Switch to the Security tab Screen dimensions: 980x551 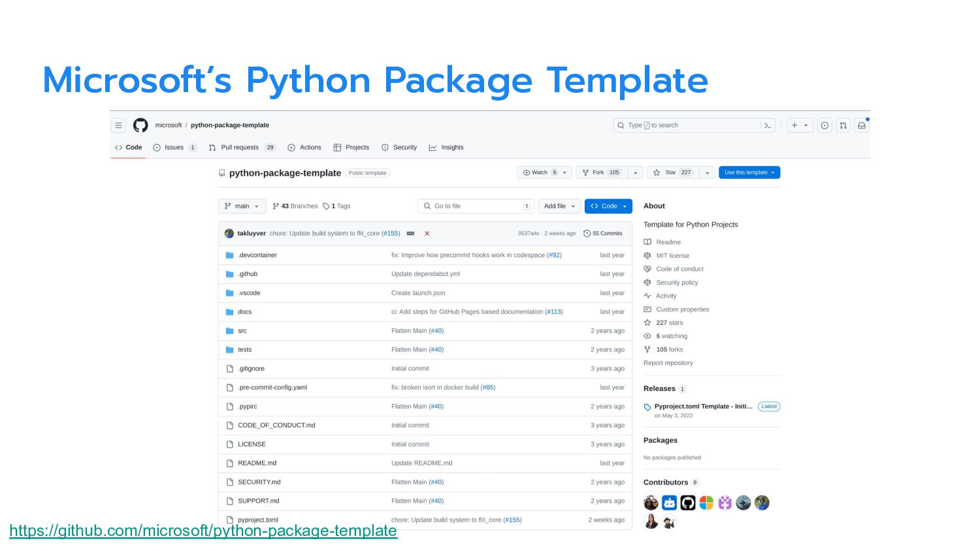[x=399, y=148]
